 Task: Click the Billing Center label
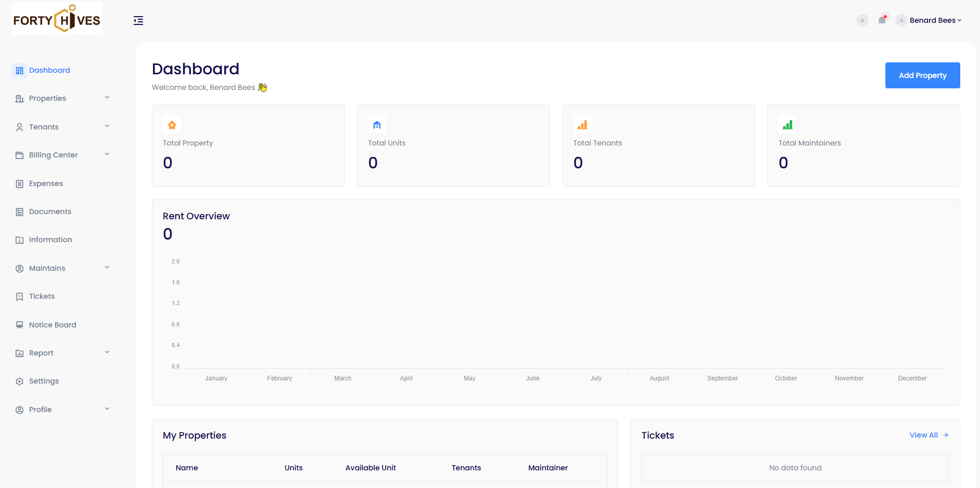coord(54,155)
